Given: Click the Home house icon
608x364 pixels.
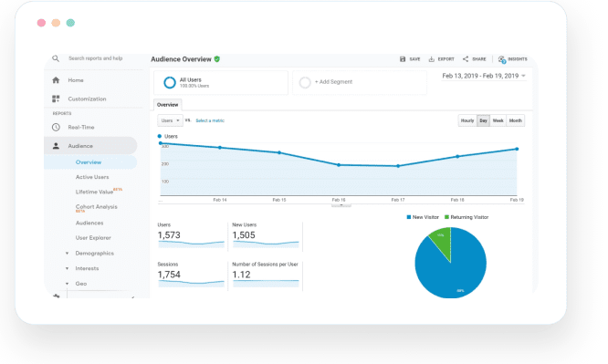Looking at the screenshot, I should pos(56,80).
